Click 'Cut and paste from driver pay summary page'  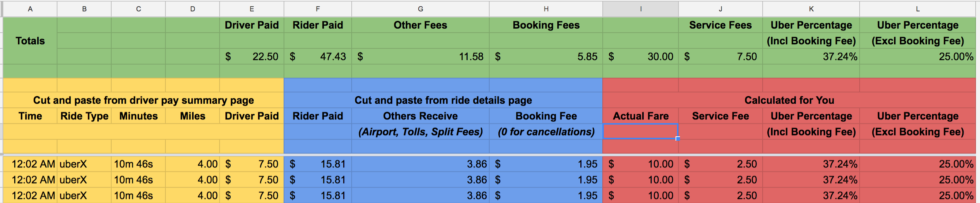click(143, 100)
